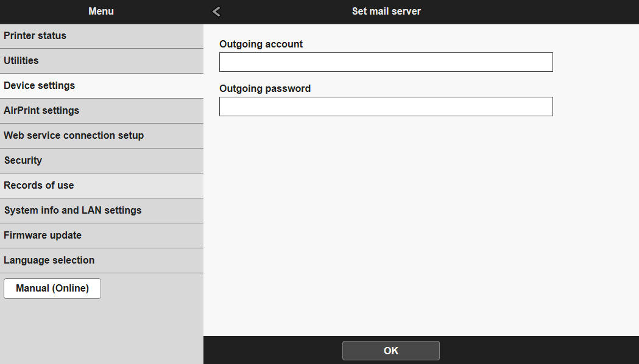Click the Outgoing password label
Screen dimensions: 639x364
265,88
